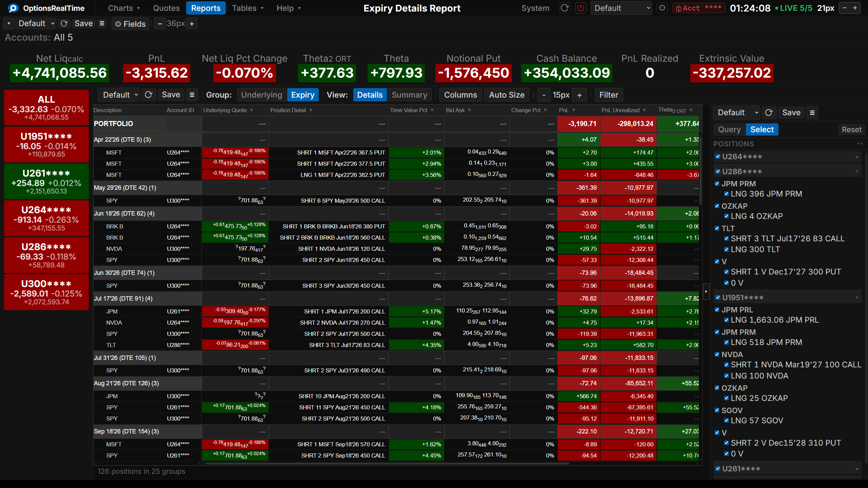This screenshot has width=868, height=488.
Task: Select the U300**** account card
Action: click(46, 292)
